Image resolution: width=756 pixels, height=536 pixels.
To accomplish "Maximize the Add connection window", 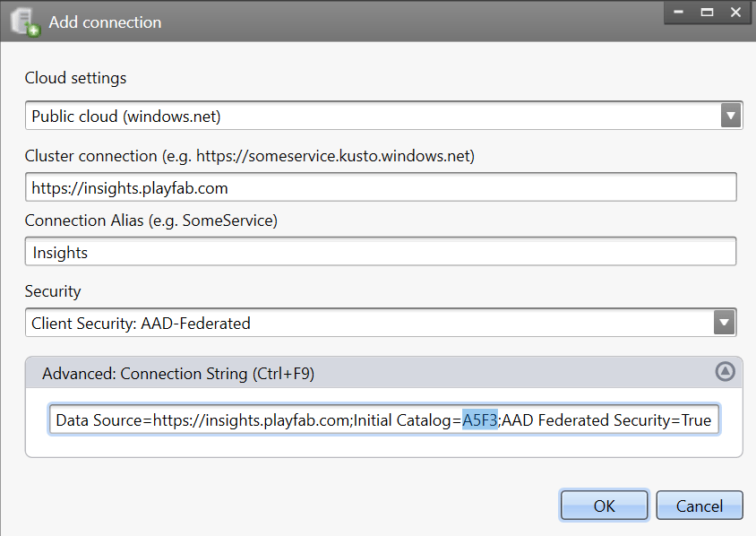I will click(707, 12).
